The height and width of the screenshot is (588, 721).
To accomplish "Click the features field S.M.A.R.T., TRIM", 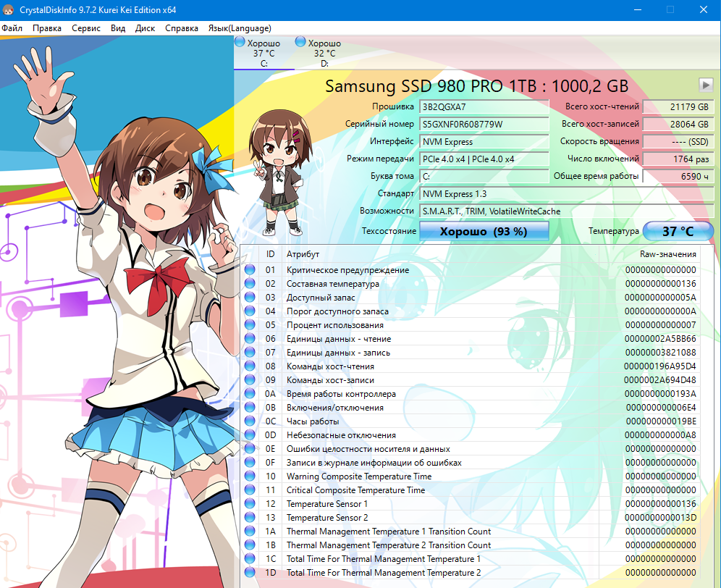I will coord(567,211).
